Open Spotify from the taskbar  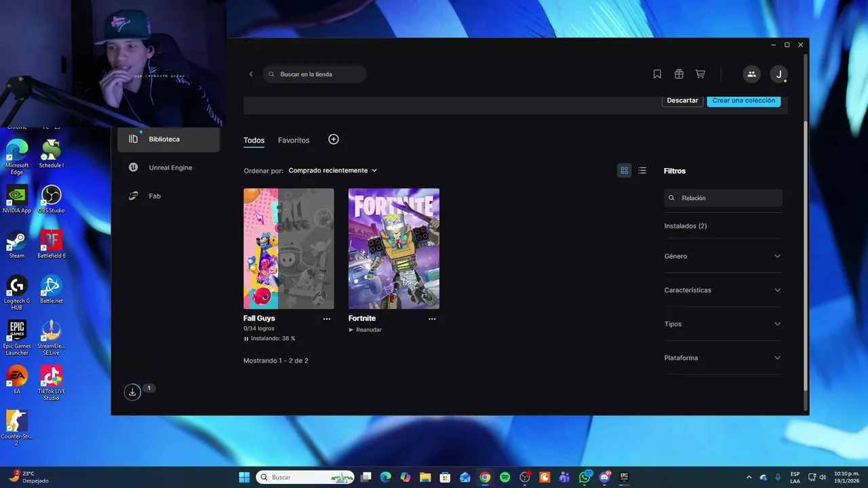pyautogui.click(x=505, y=477)
